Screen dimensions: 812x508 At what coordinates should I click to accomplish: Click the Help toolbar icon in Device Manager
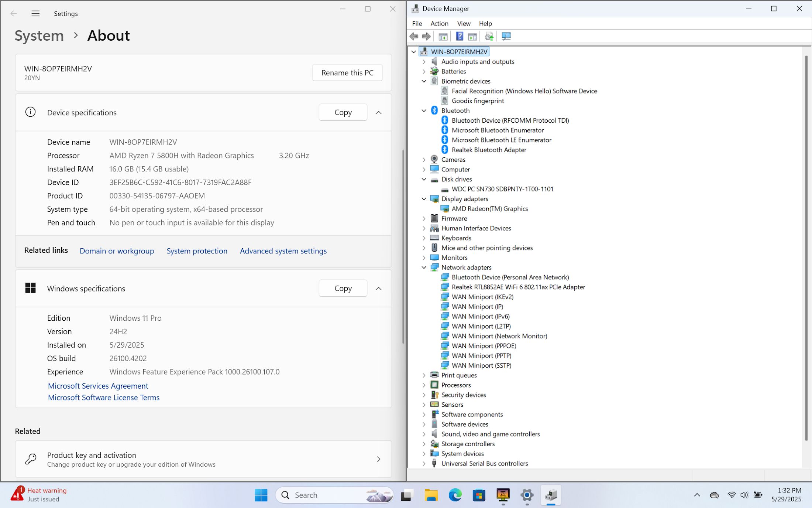point(460,36)
